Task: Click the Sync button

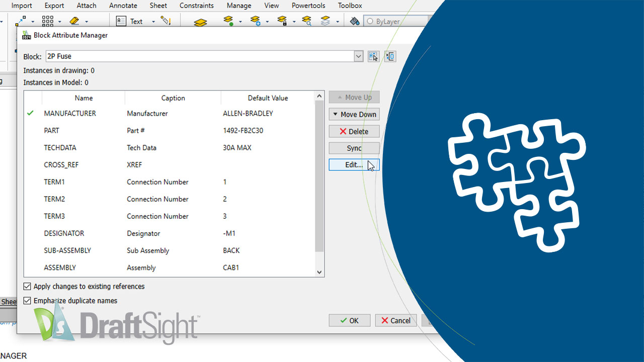Action: click(354, 148)
